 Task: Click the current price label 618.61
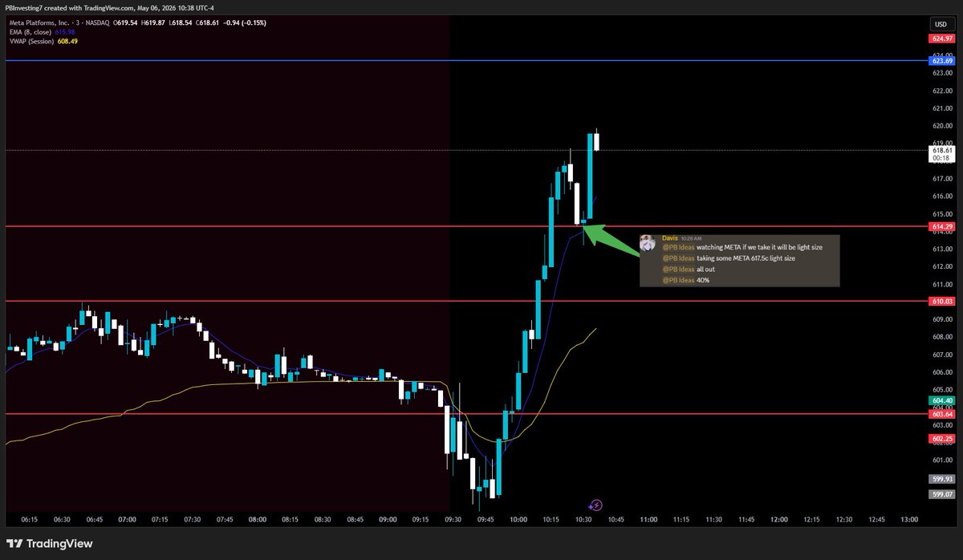[941, 150]
